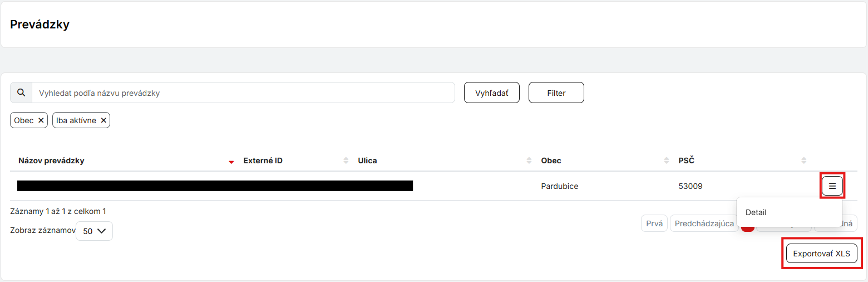
Task: Focus the search by názvu prevádzky field
Action: point(243,93)
